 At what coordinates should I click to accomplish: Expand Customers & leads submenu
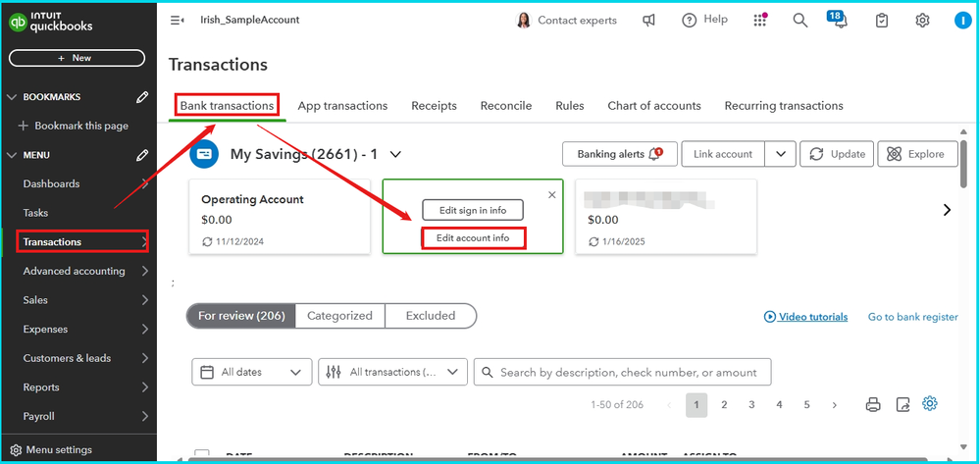144,358
